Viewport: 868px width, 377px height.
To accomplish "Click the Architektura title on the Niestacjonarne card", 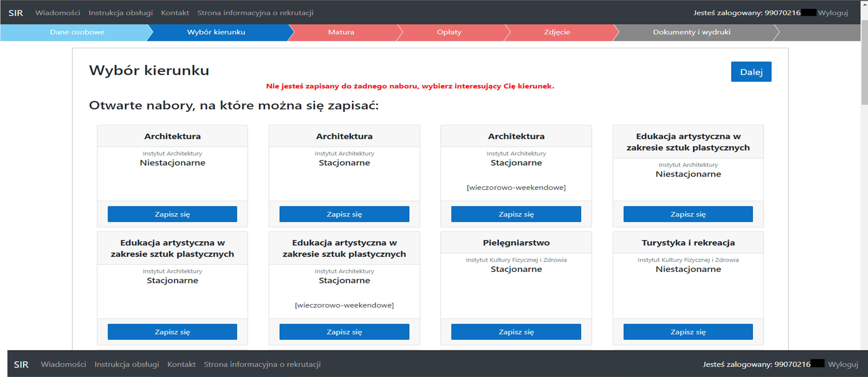I will (172, 137).
